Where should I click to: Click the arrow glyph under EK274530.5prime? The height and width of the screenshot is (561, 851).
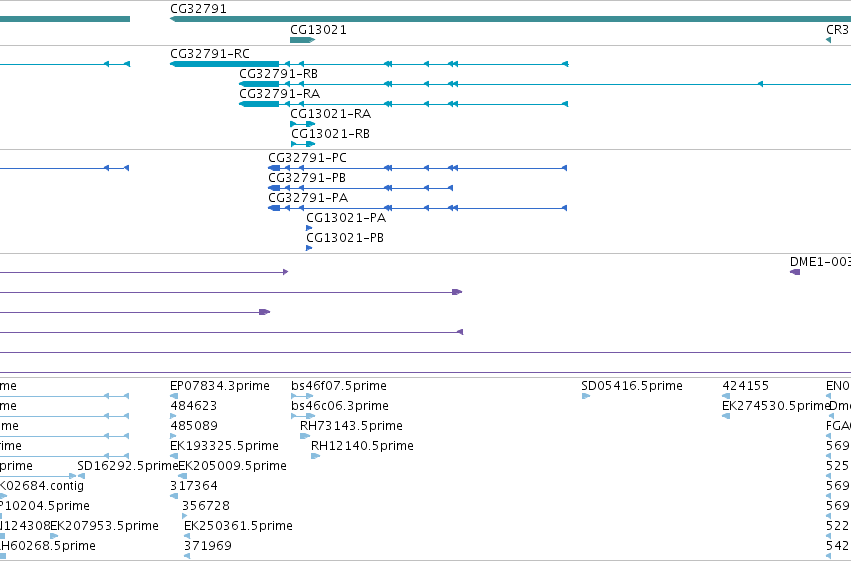[726, 416]
